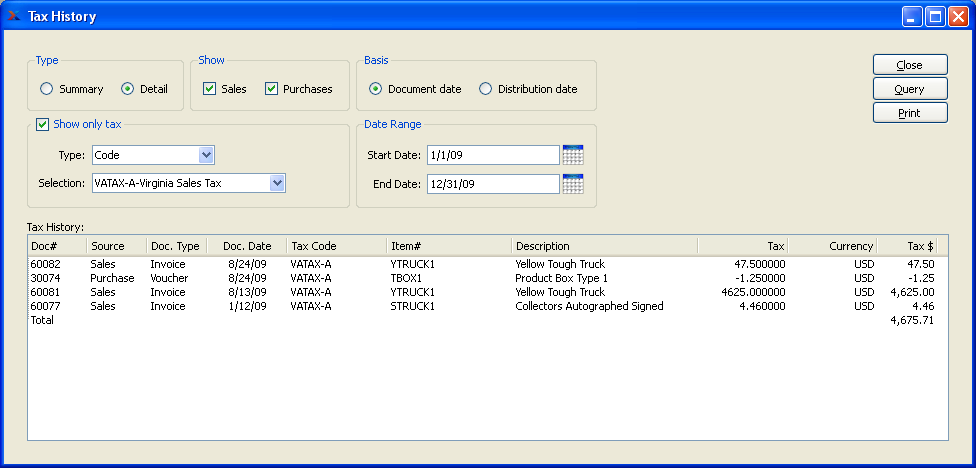This screenshot has width=976, height=468.
Task: Click the application icon in title bar
Action: pyautogui.click(x=14, y=16)
